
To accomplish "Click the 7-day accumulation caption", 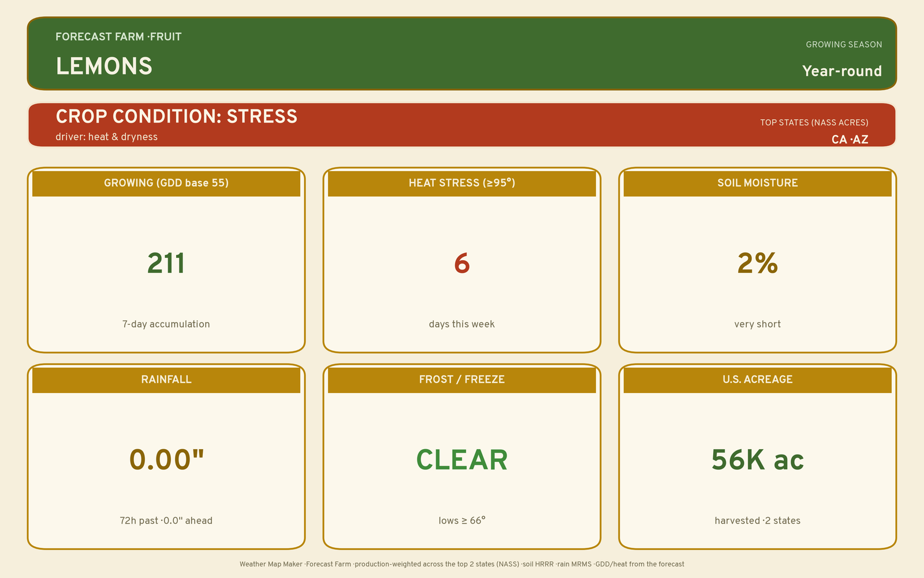I will click(166, 324).
